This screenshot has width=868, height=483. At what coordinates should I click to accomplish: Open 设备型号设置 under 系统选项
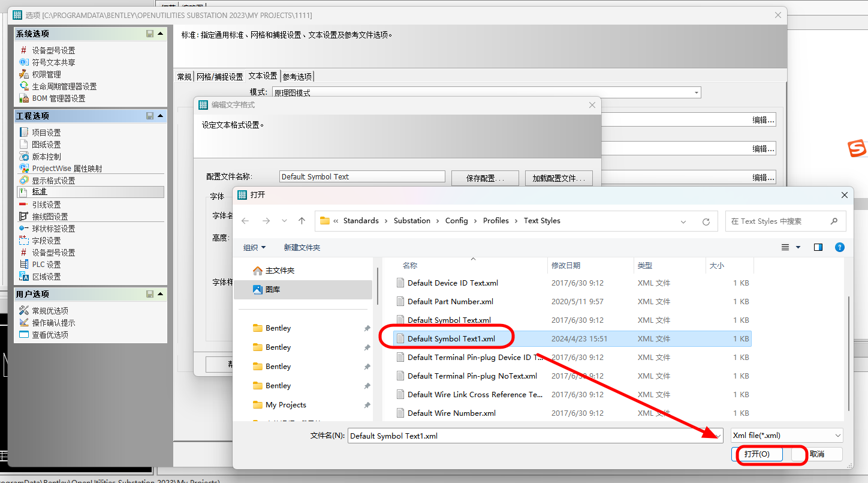point(53,50)
